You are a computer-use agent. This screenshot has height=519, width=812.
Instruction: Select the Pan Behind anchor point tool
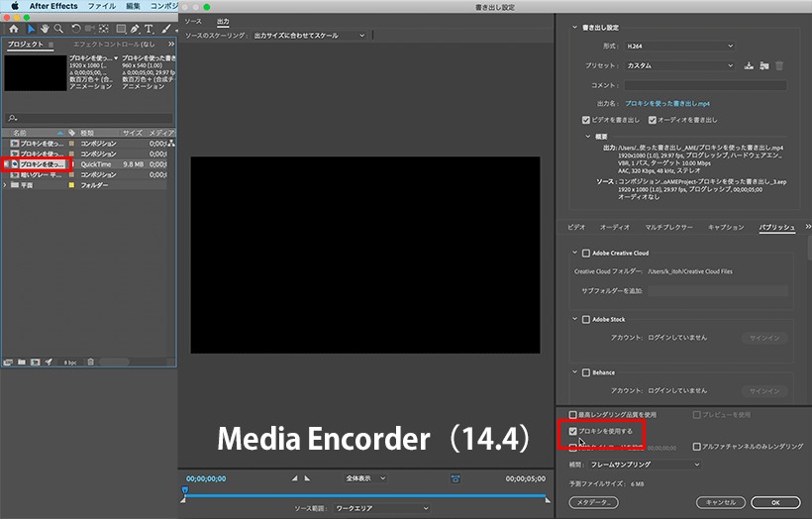[x=104, y=29]
